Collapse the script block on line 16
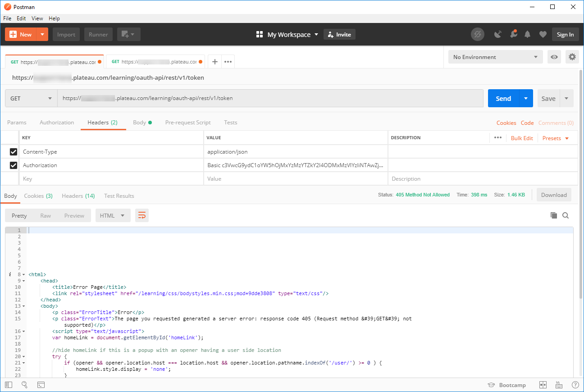The image size is (584, 392). click(23, 331)
